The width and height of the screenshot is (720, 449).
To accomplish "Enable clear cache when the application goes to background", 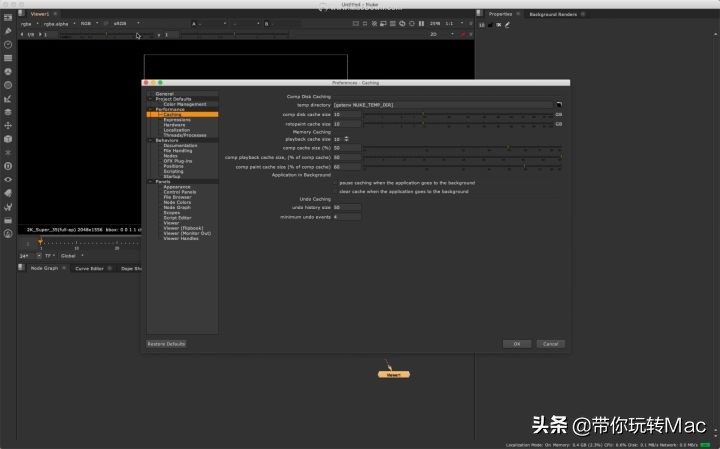I will pyautogui.click(x=336, y=191).
